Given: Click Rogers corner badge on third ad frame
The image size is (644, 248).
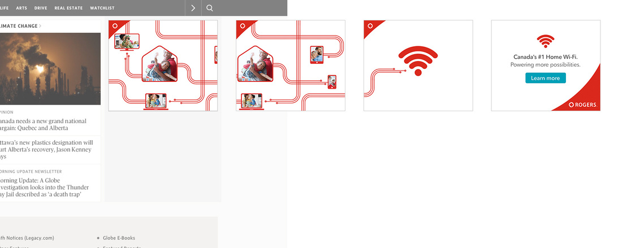Looking at the screenshot, I should click(370, 26).
